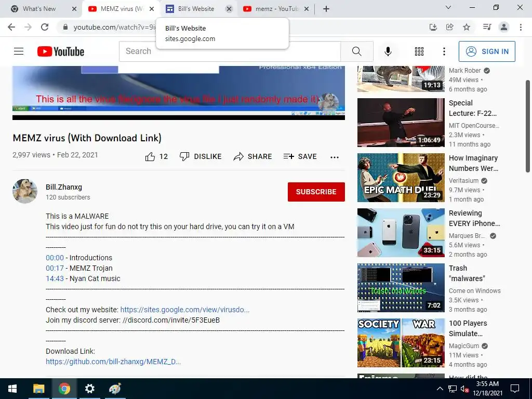Image resolution: width=532 pixels, height=399 pixels.
Task: Open YouTube settings three-dot menu
Action: coord(444,51)
